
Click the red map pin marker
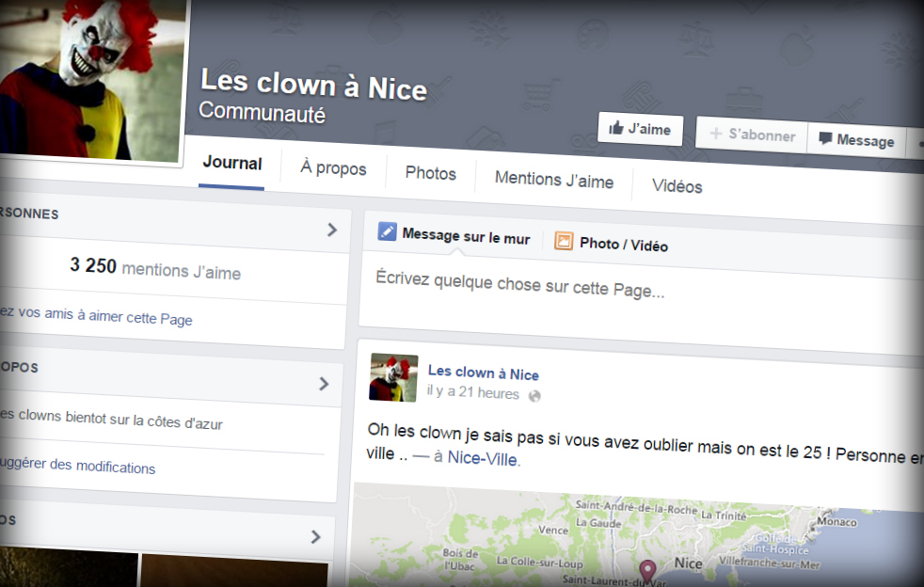pyautogui.click(x=647, y=569)
